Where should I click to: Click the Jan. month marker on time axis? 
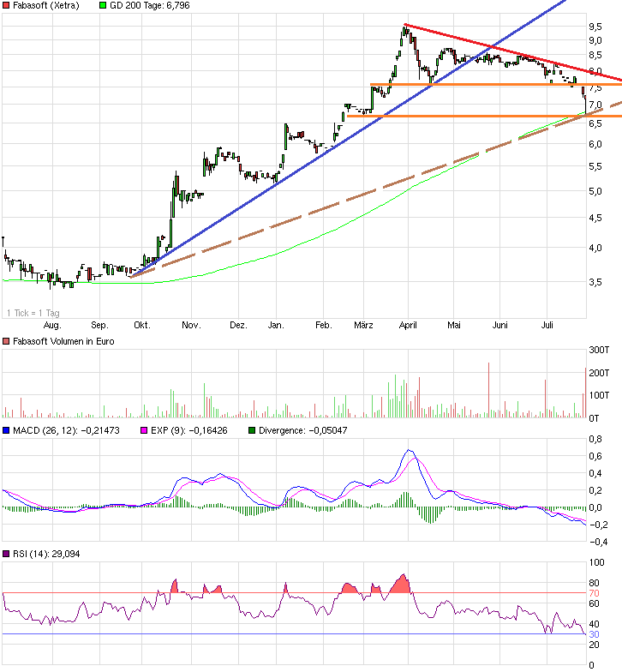[276, 326]
